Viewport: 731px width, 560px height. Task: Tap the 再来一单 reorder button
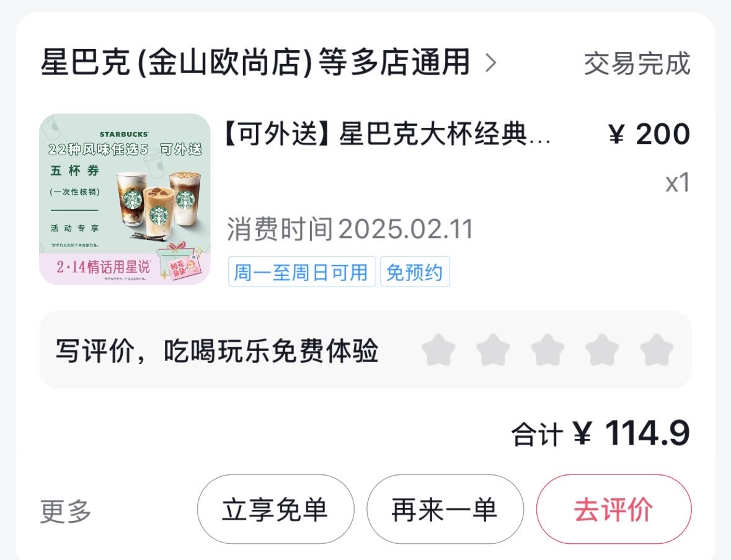(x=445, y=509)
